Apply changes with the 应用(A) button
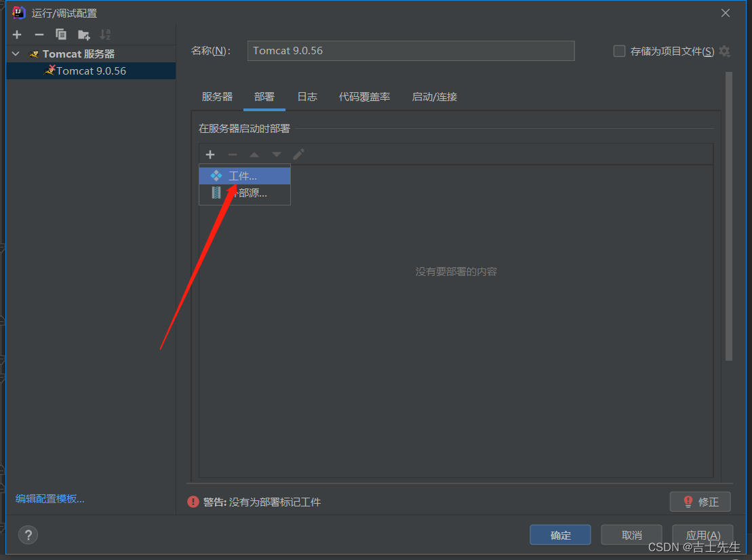Screen dimensions: 752x560 click(x=702, y=535)
